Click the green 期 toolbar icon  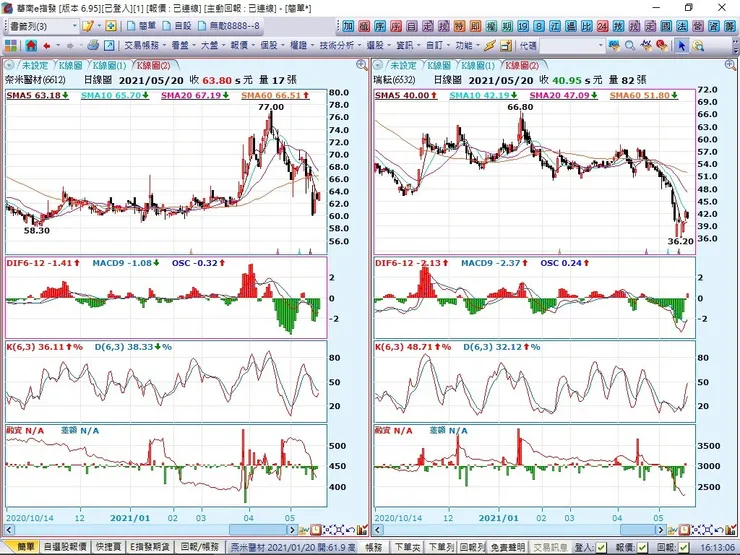[507, 26]
